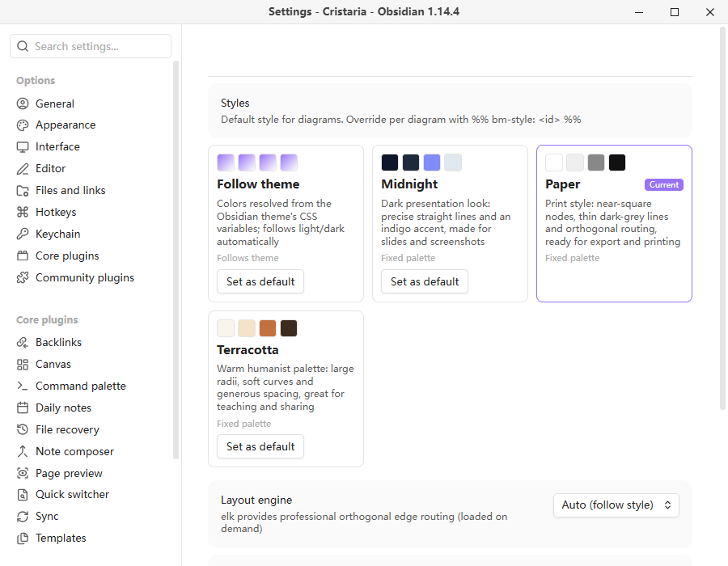Image resolution: width=728 pixels, height=566 pixels.
Task: Open the Layout engine dropdown
Action: coord(616,505)
